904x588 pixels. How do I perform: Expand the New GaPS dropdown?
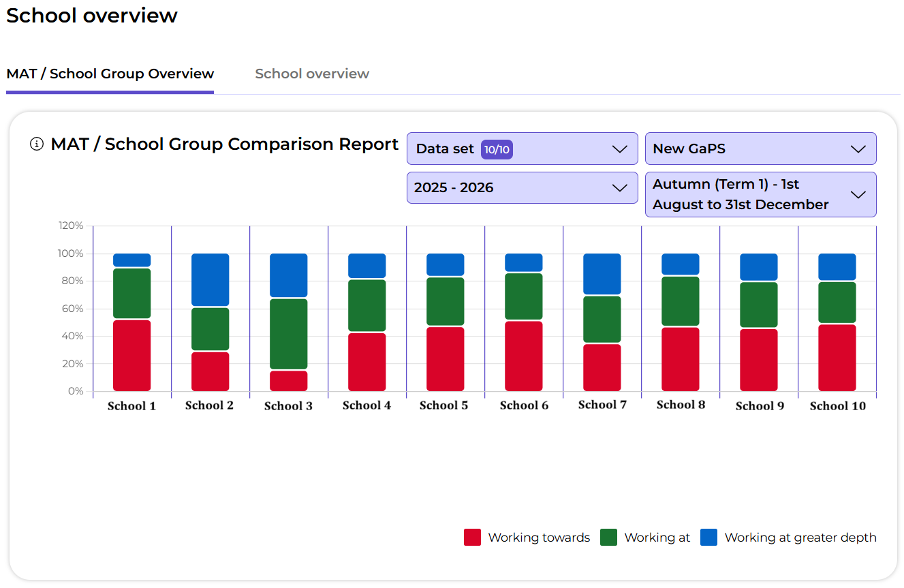760,149
